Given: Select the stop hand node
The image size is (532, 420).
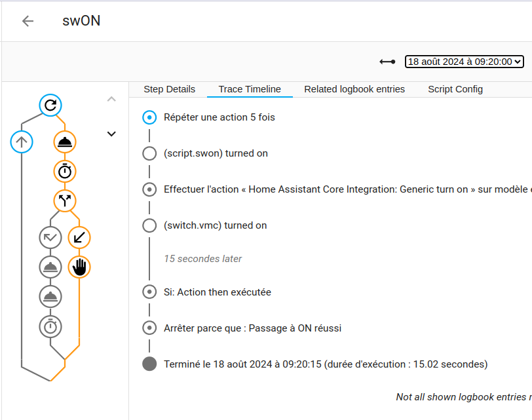Looking at the screenshot, I should click(79, 267).
